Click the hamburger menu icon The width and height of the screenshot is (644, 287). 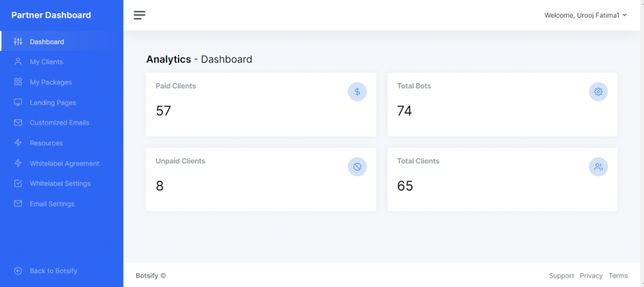pos(140,15)
